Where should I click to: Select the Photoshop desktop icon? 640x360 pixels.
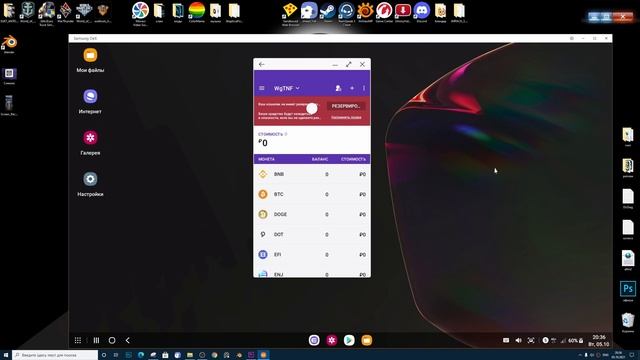point(628,291)
